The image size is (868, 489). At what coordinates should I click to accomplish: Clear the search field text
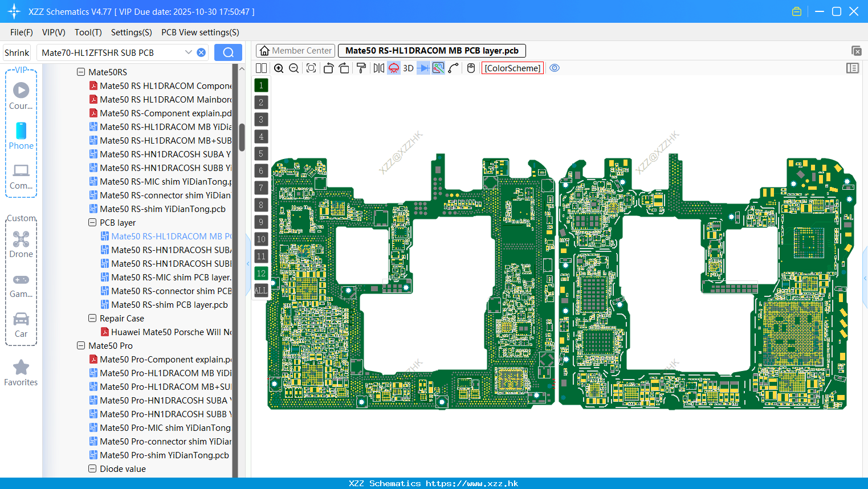tap(201, 52)
